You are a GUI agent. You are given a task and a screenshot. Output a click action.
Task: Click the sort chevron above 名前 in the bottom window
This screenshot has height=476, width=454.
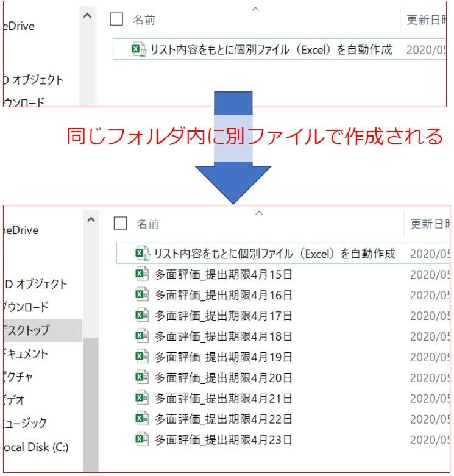coord(259,213)
